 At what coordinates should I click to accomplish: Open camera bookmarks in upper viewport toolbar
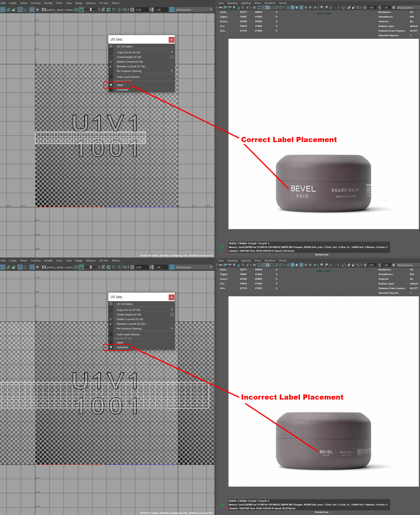234,7
